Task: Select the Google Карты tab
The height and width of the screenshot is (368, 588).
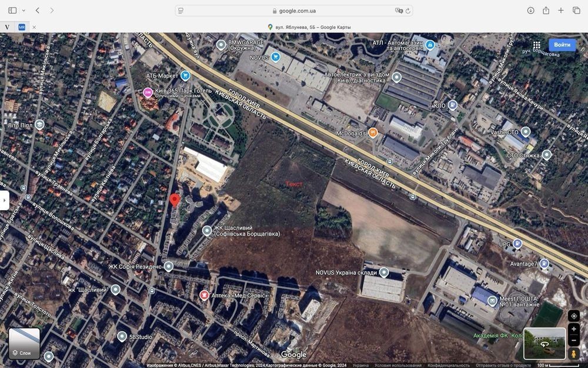Action: pyautogui.click(x=311, y=27)
